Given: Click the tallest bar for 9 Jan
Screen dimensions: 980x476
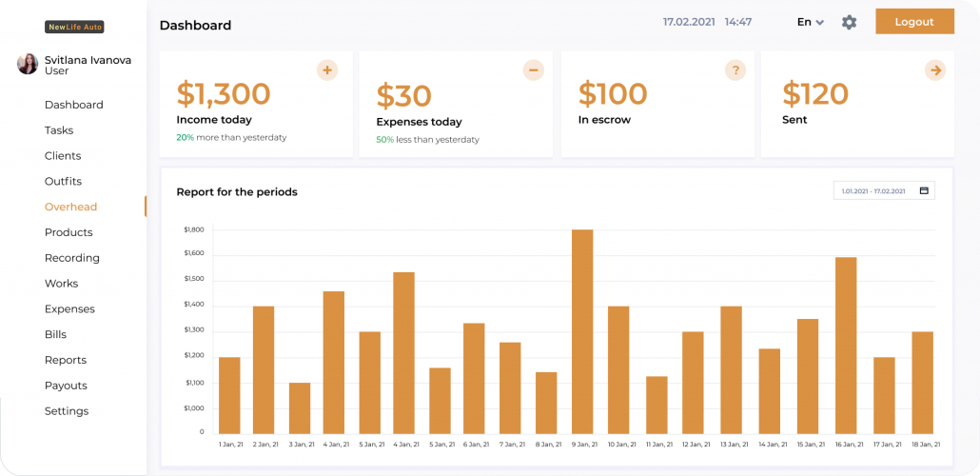Looking at the screenshot, I should 582,331.
